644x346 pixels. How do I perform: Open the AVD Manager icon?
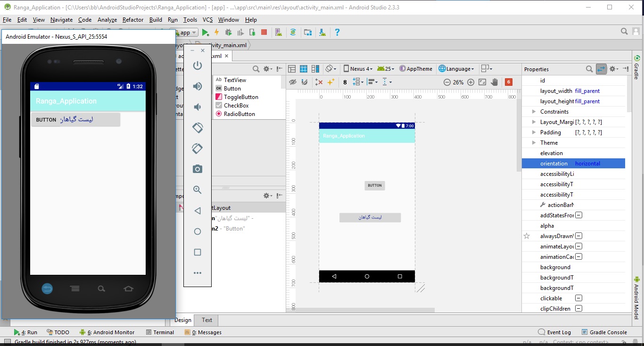[279, 33]
